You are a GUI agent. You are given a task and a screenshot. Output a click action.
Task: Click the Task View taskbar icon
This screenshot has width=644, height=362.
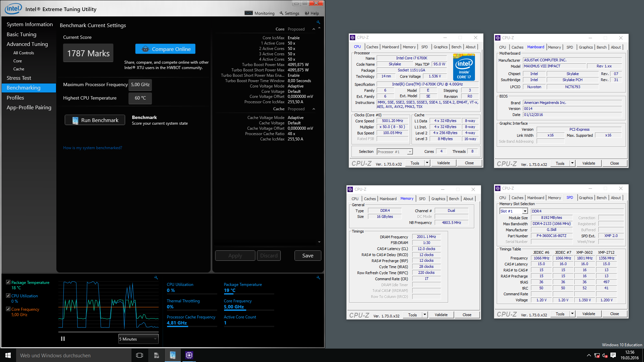[x=140, y=355]
